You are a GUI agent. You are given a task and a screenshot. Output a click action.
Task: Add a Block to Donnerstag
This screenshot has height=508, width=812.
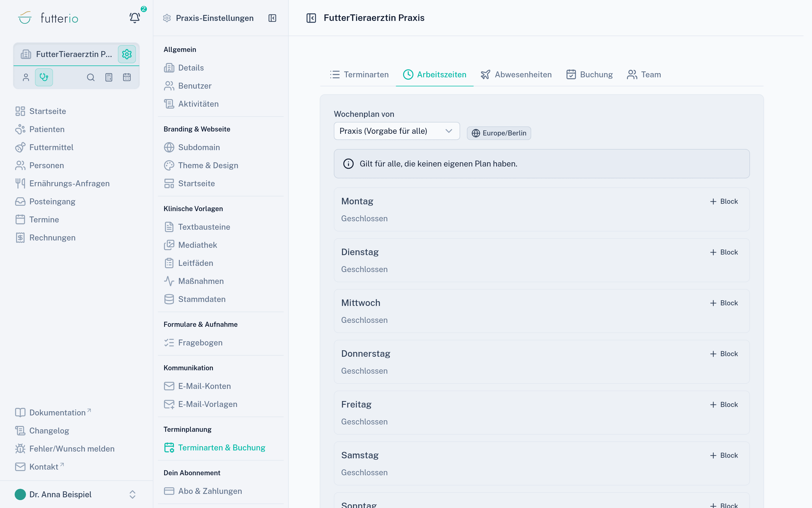[x=724, y=354]
